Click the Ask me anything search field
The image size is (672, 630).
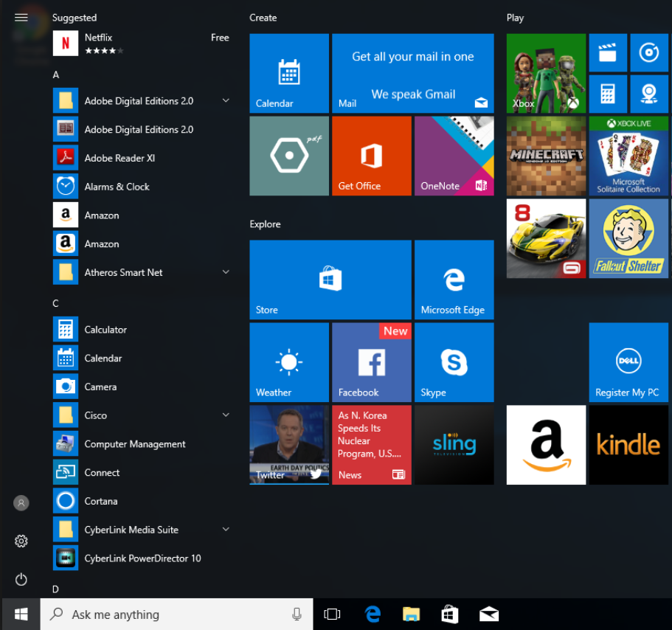tap(148, 614)
